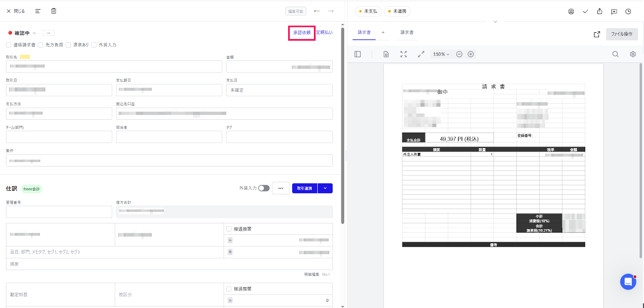Click the 摘要 input field
The width and height of the screenshot is (644, 308).
click(x=169, y=264)
